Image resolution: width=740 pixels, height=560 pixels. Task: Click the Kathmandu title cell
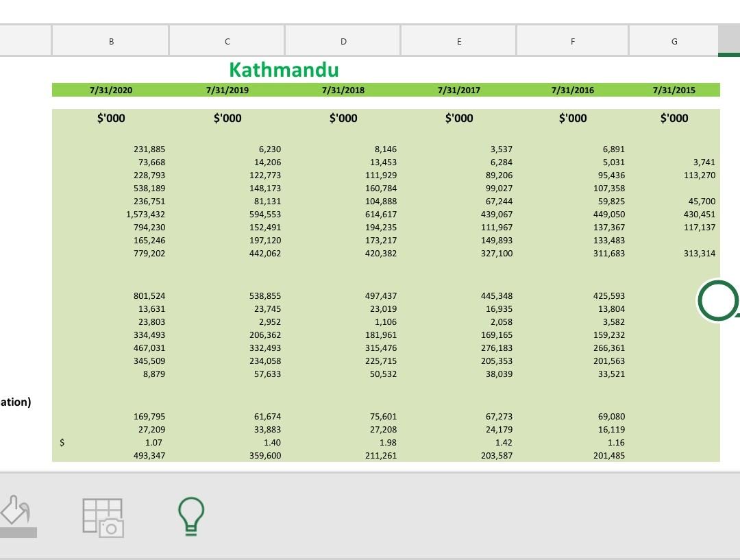point(284,70)
